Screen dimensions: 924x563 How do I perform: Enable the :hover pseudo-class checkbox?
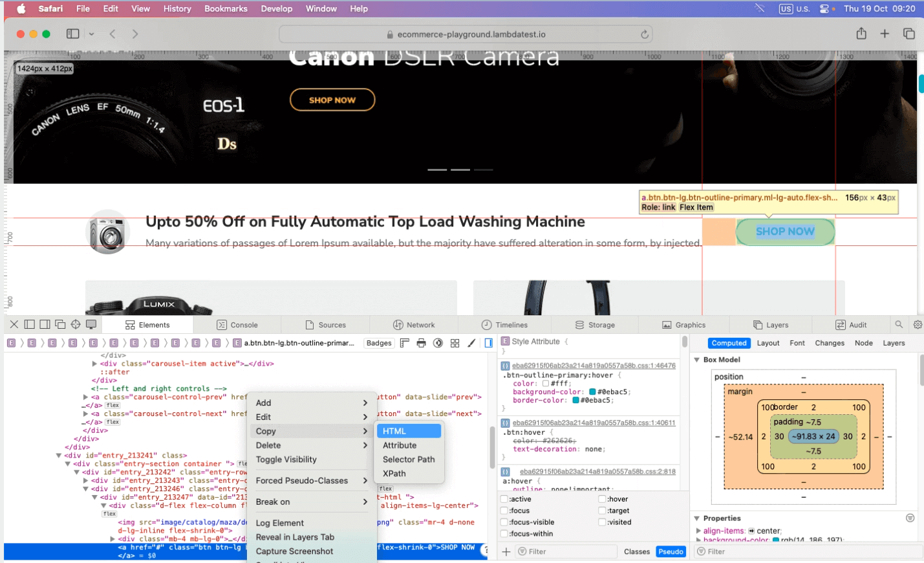(x=602, y=498)
